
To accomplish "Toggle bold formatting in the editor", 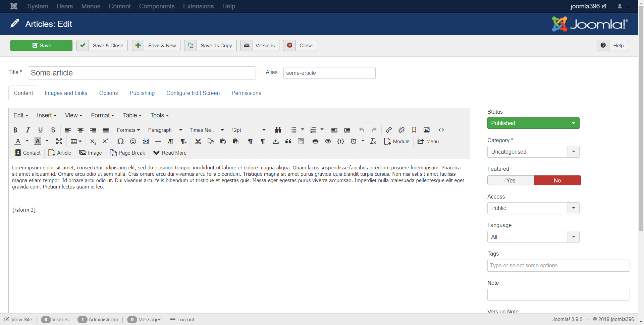I will tap(15, 130).
